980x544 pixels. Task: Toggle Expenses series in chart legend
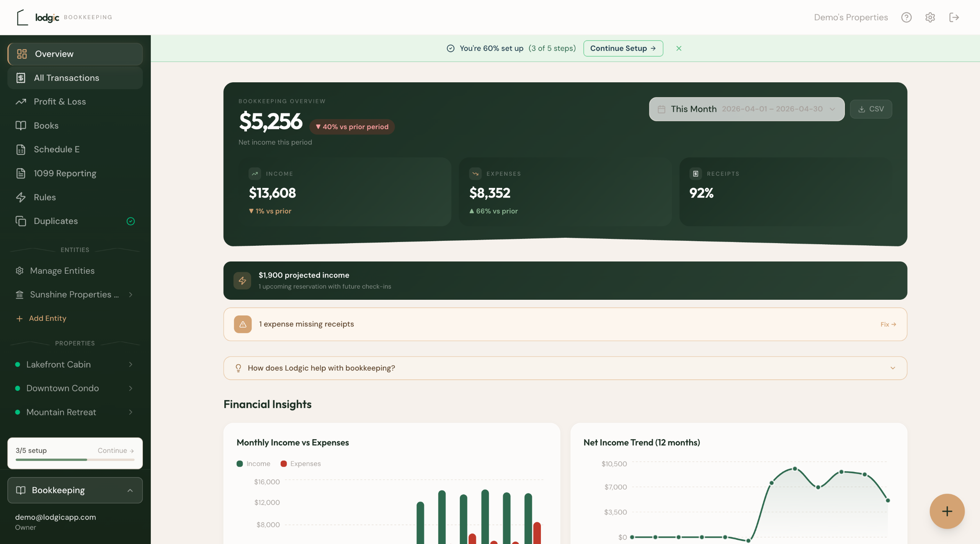click(x=301, y=464)
